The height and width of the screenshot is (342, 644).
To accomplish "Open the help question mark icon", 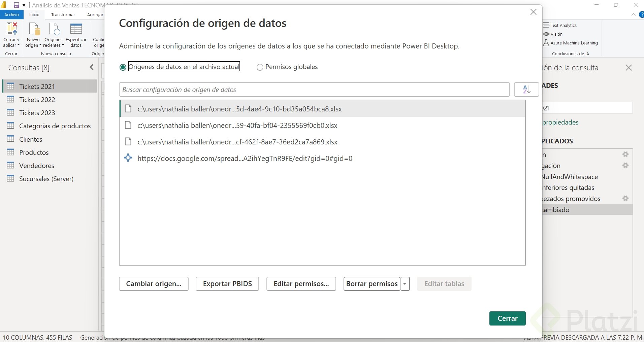I will 641,14.
